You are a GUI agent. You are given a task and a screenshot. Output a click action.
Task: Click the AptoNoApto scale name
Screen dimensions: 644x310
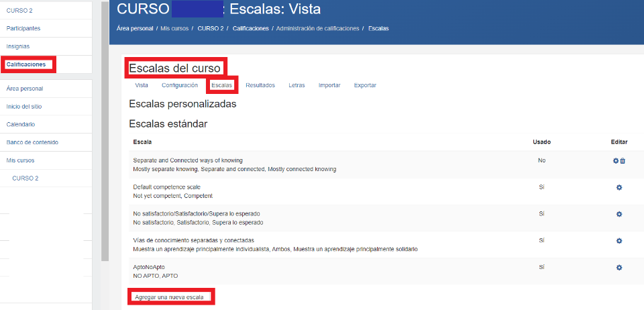[x=149, y=267]
